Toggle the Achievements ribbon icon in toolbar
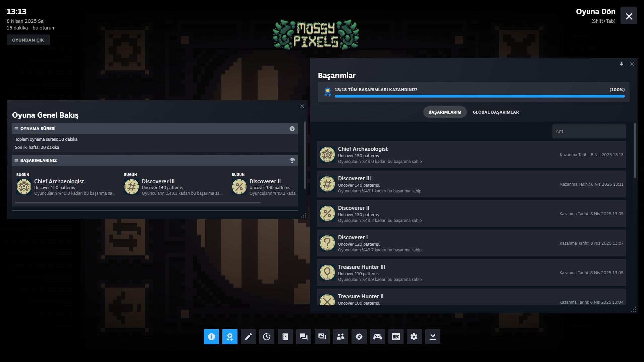Image resolution: width=644 pixels, height=362 pixels. point(230,337)
